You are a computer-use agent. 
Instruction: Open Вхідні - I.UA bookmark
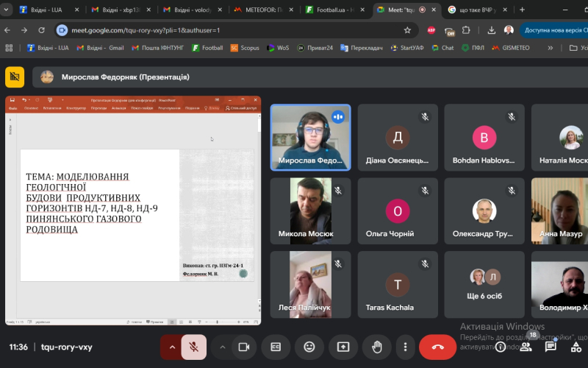pyautogui.click(x=48, y=48)
